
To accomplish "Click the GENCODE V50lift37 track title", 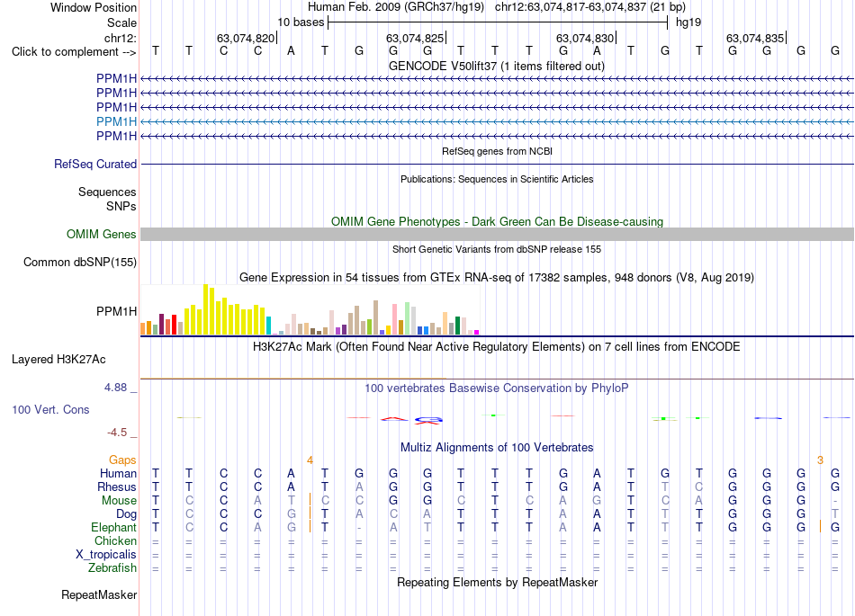I will point(496,66).
